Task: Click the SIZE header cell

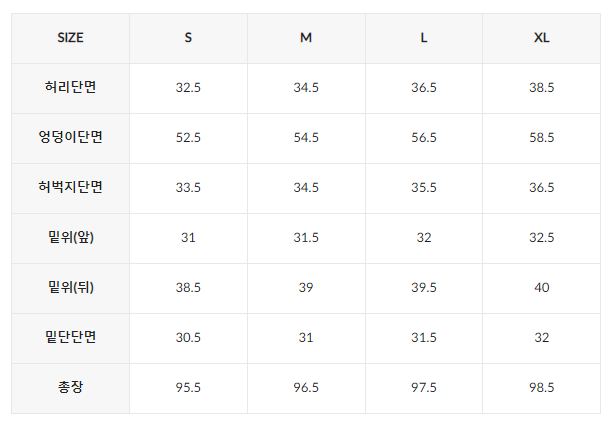Action: pyautogui.click(x=70, y=38)
